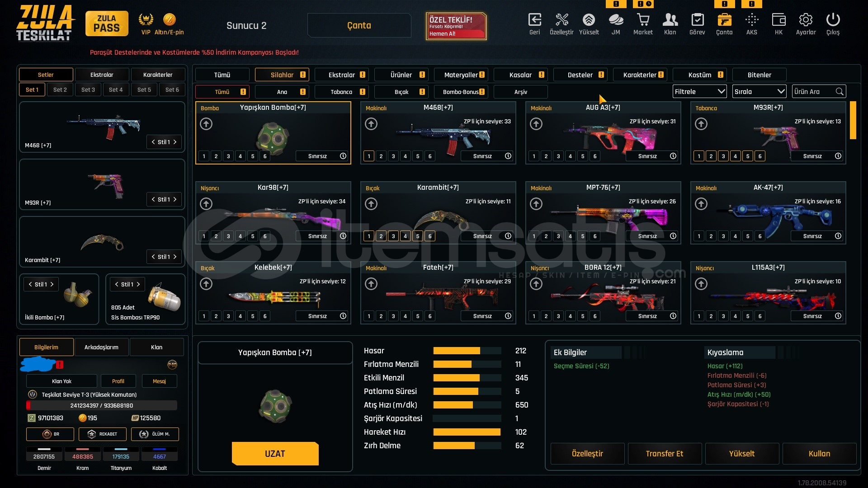Open the Market cart icon
The height and width of the screenshot is (488, 868).
(x=643, y=20)
